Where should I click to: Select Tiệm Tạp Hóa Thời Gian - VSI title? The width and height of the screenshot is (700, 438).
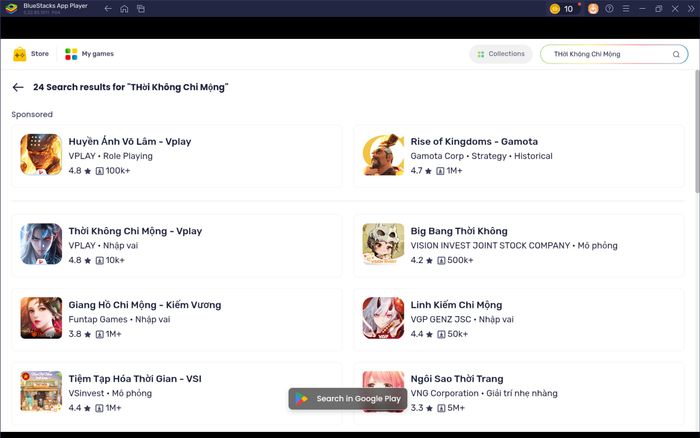pos(135,379)
